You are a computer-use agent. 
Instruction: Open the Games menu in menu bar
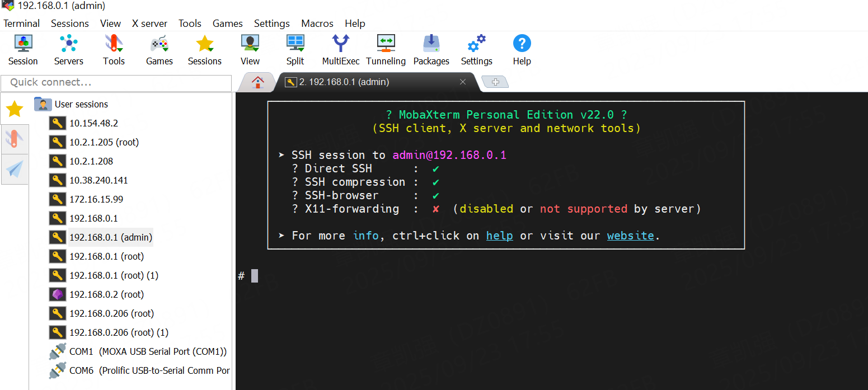[x=227, y=24]
